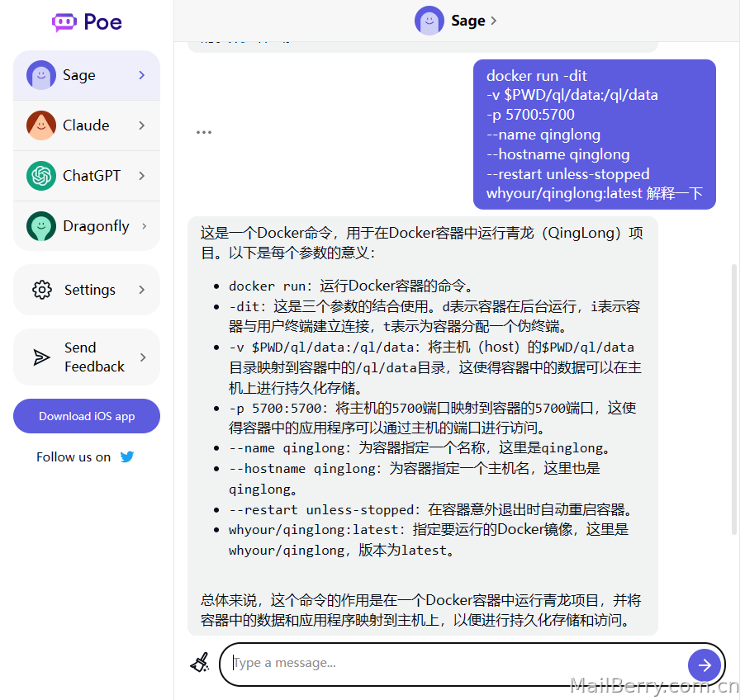Click Download iOS app button

pyautogui.click(x=87, y=416)
